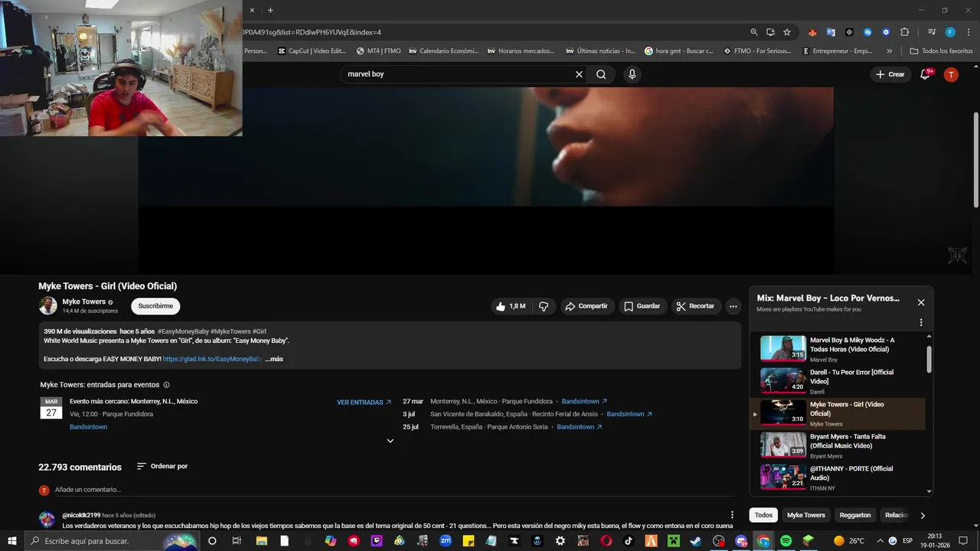Viewport: 980px width, 551px height.
Task: Open the glad.lnk.to/EasyMoneyBaby link
Action: point(212,359)
